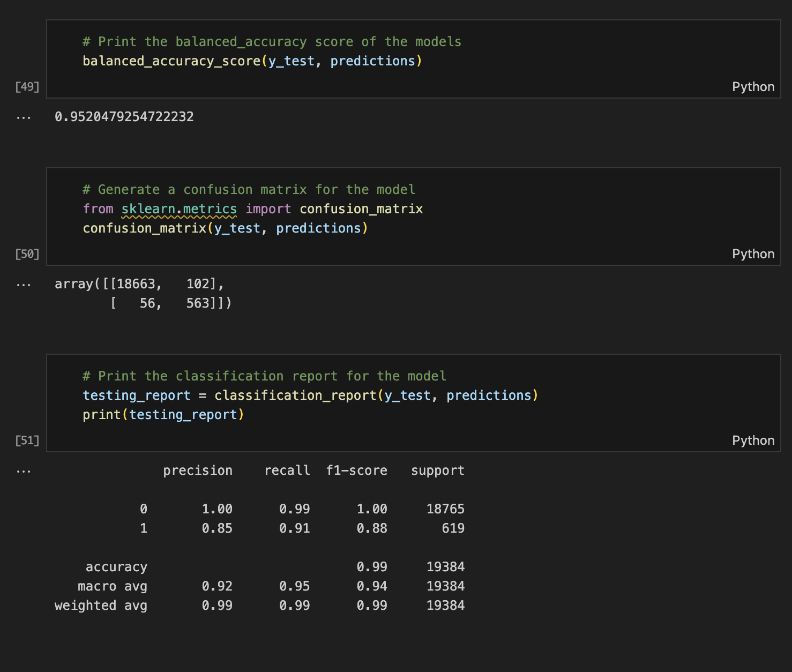Image resolution: width=792 pixels, height=672 pixels.
Task: Click execution count [50]
Action: [x=27, y=254]
